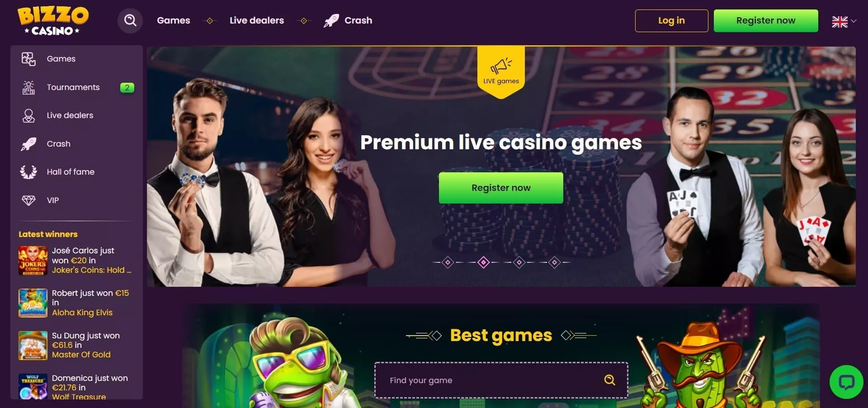Image resolution: width=868 pixels, height=408 pixels.
Task: Select the Hall of fame laurel icon
Action: pyautogui.click(x=28, y=172)
